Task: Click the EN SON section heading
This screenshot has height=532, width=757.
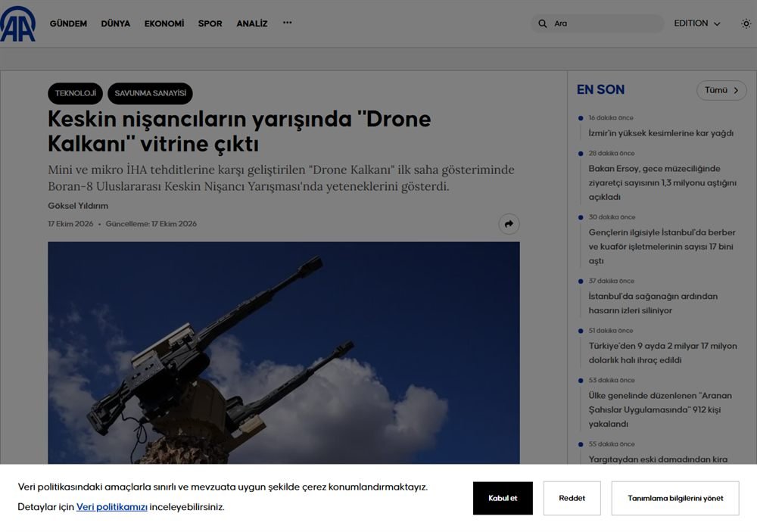Action: (x=600, y=90)
